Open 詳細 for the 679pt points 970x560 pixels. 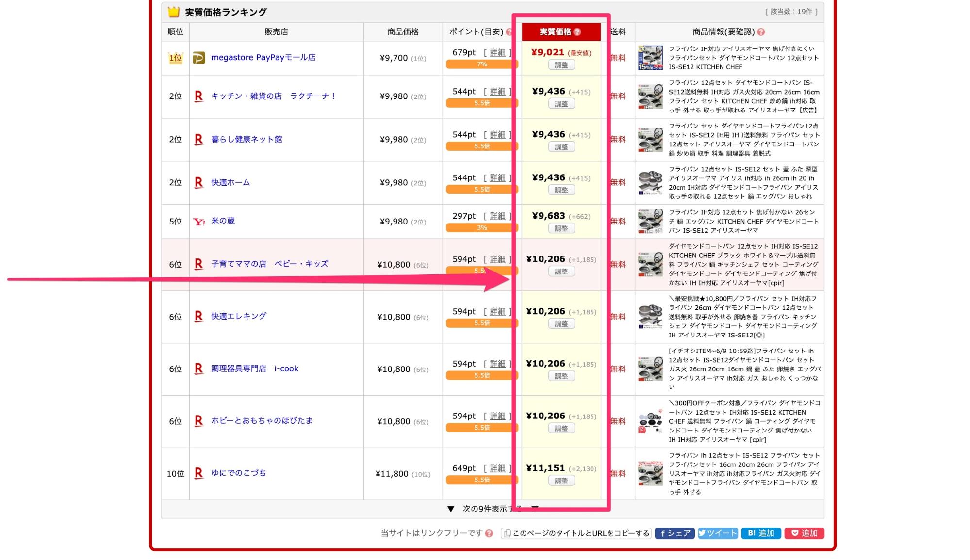tap(497, 52)
